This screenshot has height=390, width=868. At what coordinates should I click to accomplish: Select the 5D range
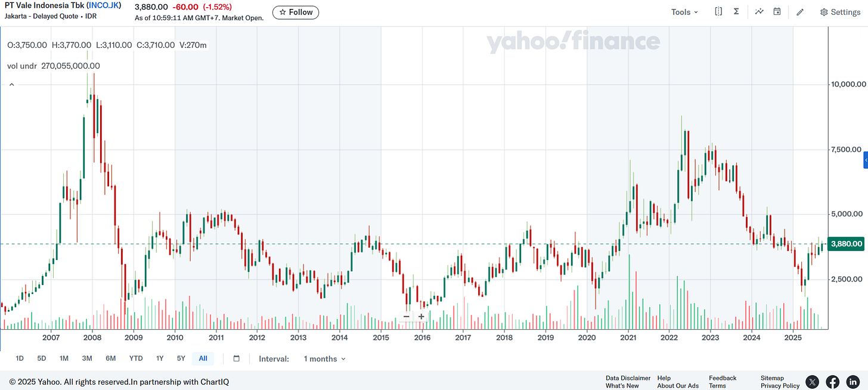point(42,358)
